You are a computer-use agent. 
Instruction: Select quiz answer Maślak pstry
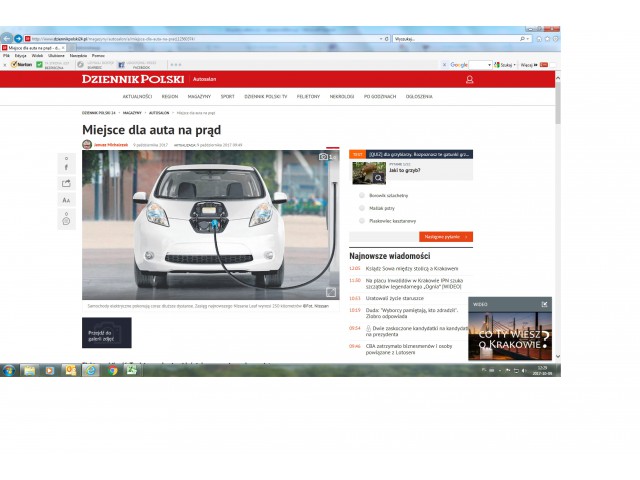pos(361,208)
